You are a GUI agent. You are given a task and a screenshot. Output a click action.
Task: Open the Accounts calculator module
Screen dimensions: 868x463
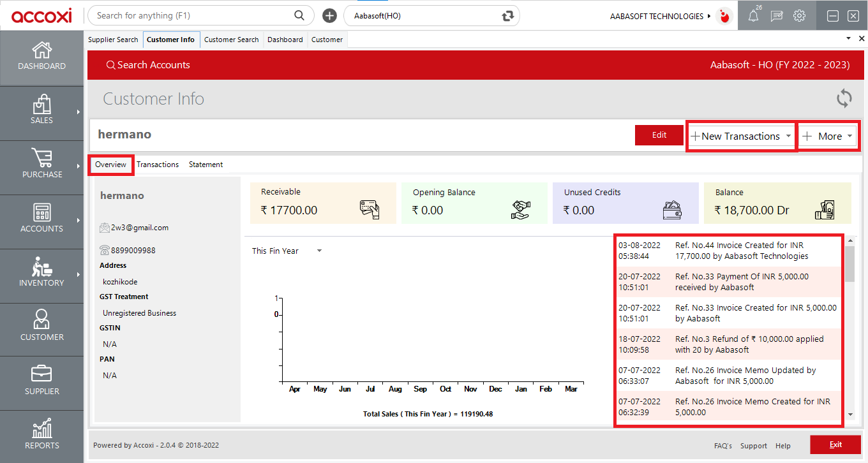coord(41,218)
